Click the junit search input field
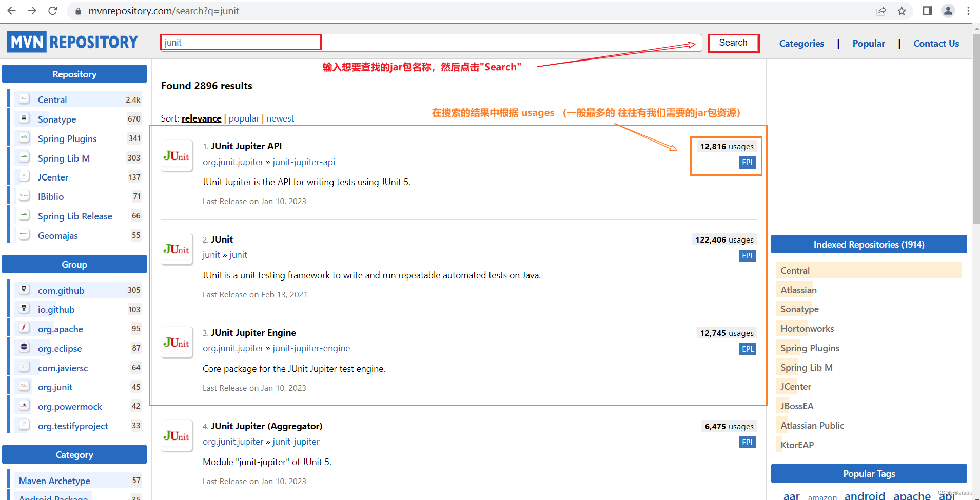Image resolution: width=980 pixels, height=500 pixels. click(431, 43)
